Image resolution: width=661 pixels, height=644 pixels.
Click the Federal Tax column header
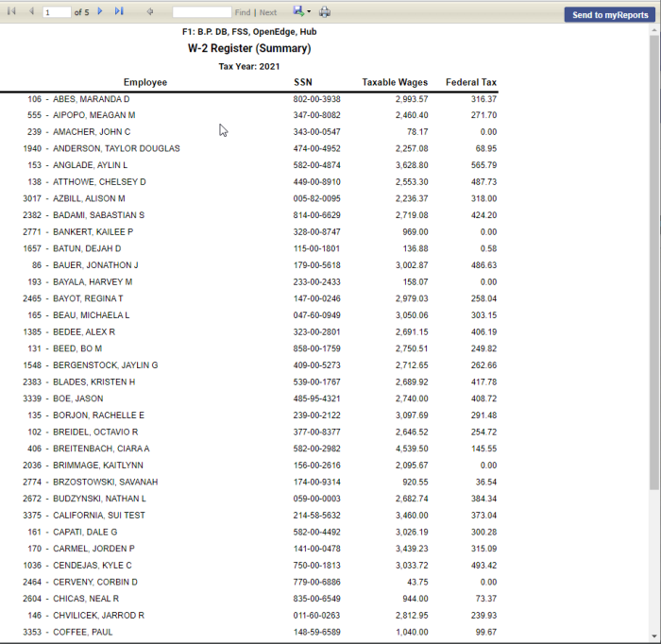[x=471, y=82]
